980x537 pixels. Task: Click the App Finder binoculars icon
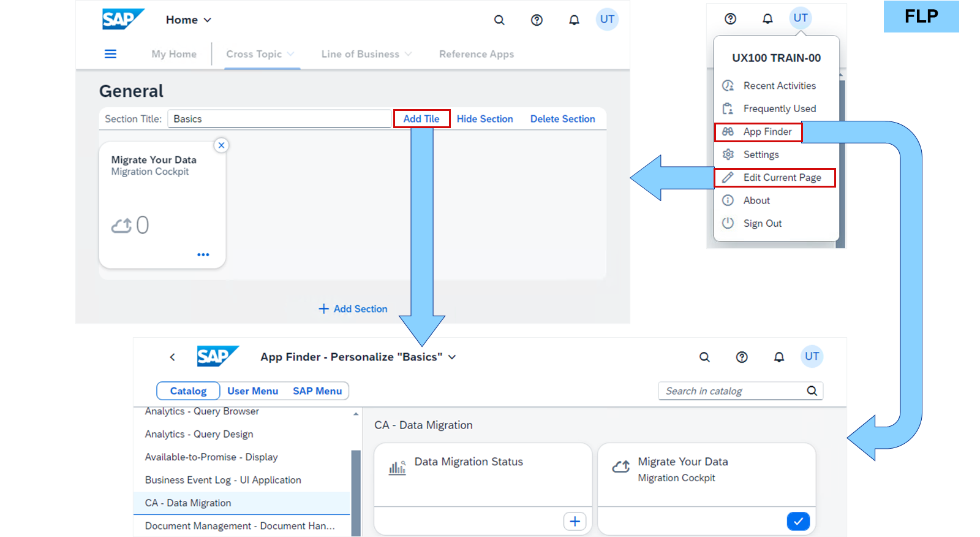[x=728, y=132]
